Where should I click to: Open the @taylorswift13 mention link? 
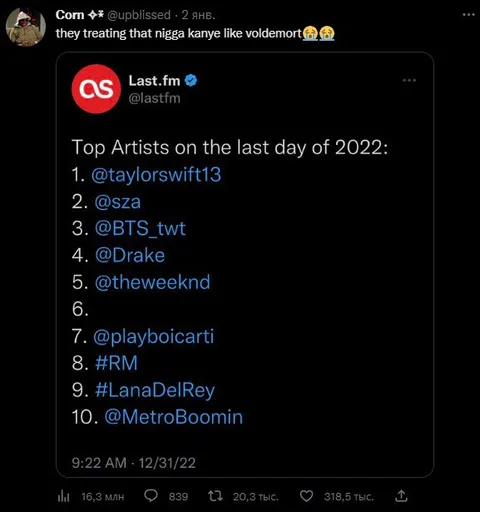(x=156, y=175)
